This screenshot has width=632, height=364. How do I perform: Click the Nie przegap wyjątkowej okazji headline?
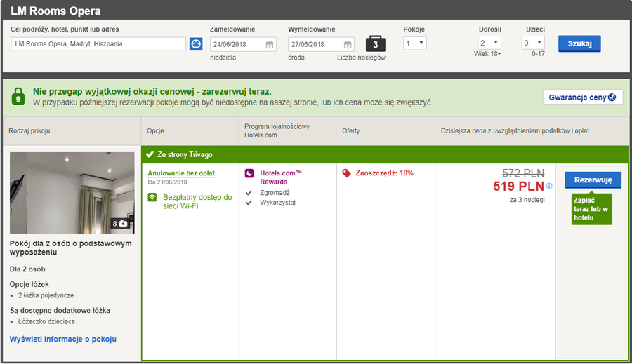(x=152, y=92)
